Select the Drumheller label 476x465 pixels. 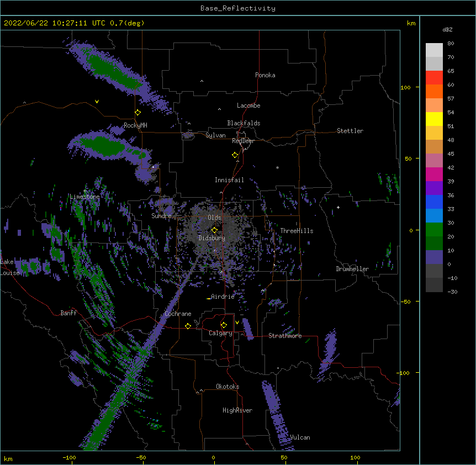tap(352, 269)
